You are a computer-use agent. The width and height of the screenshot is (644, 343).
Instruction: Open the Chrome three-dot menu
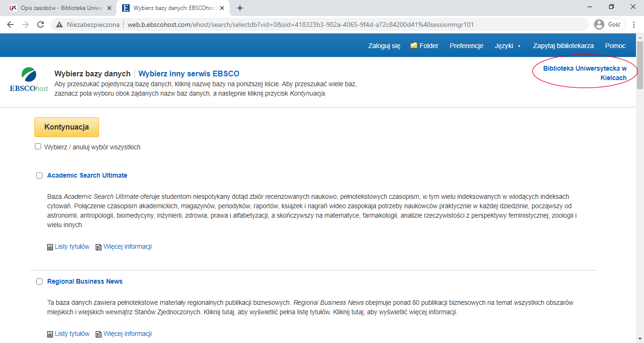pos(634,24)
